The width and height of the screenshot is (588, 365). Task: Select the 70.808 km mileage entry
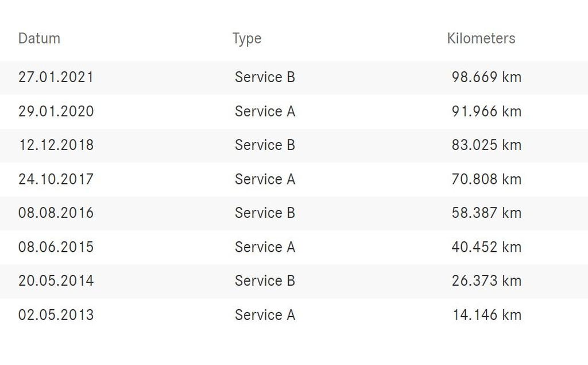coord(486,179)
